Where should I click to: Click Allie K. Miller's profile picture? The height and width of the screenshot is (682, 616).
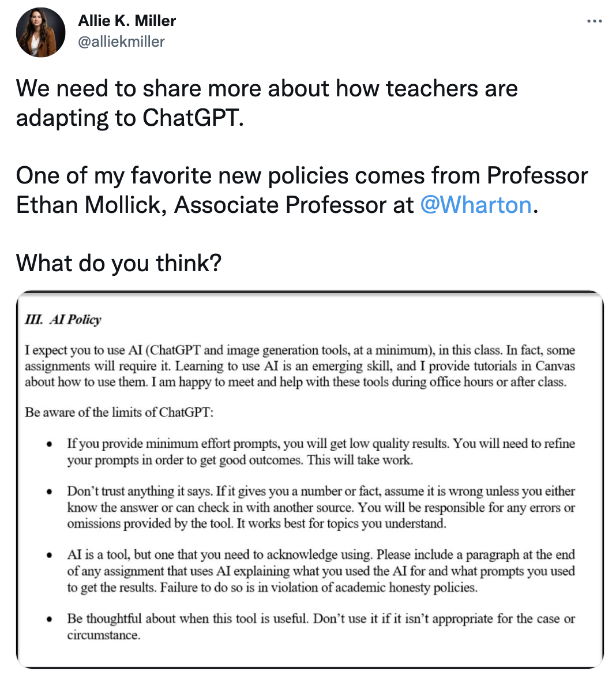point(40,32)
